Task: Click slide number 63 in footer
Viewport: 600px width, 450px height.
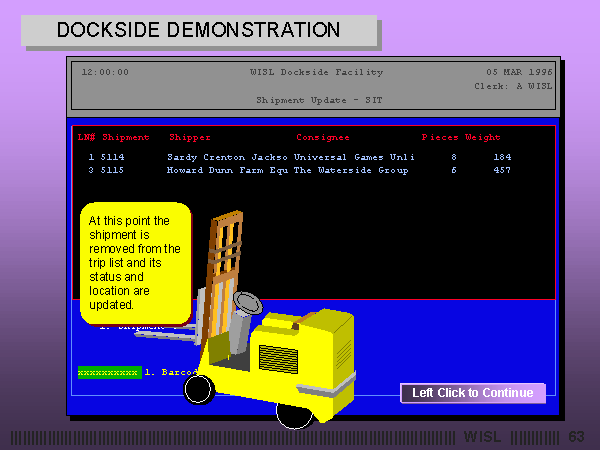Action: coord(576,437)
